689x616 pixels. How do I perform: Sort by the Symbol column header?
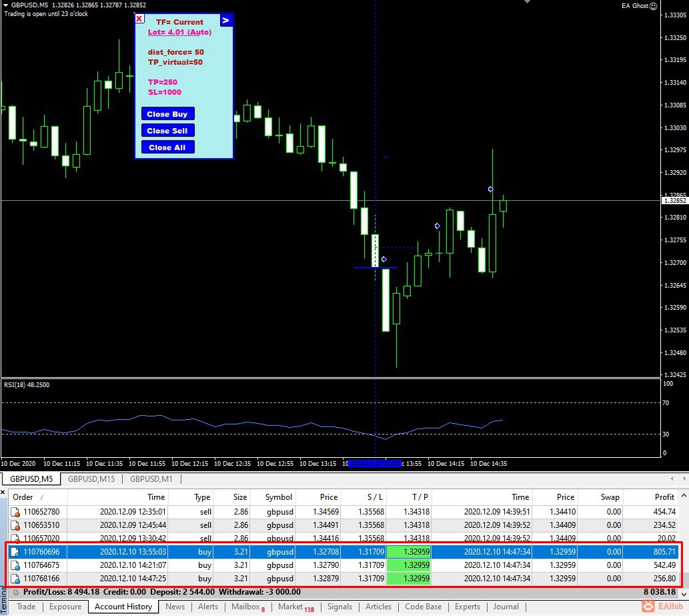[x=272, y=497]
